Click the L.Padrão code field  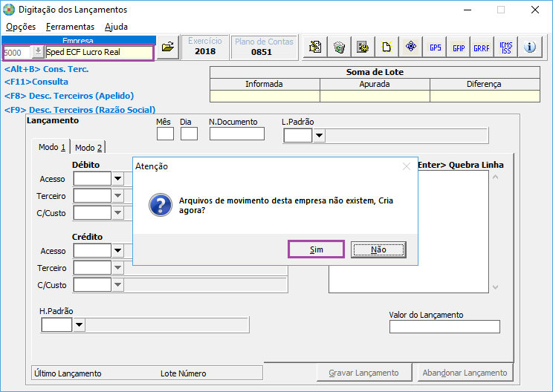(298, 135)
